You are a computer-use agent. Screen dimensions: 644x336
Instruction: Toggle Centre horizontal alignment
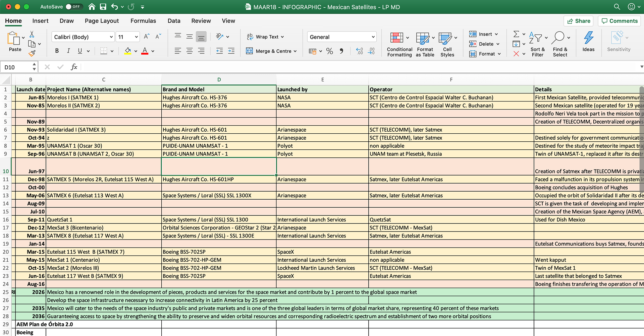[190, 51]
